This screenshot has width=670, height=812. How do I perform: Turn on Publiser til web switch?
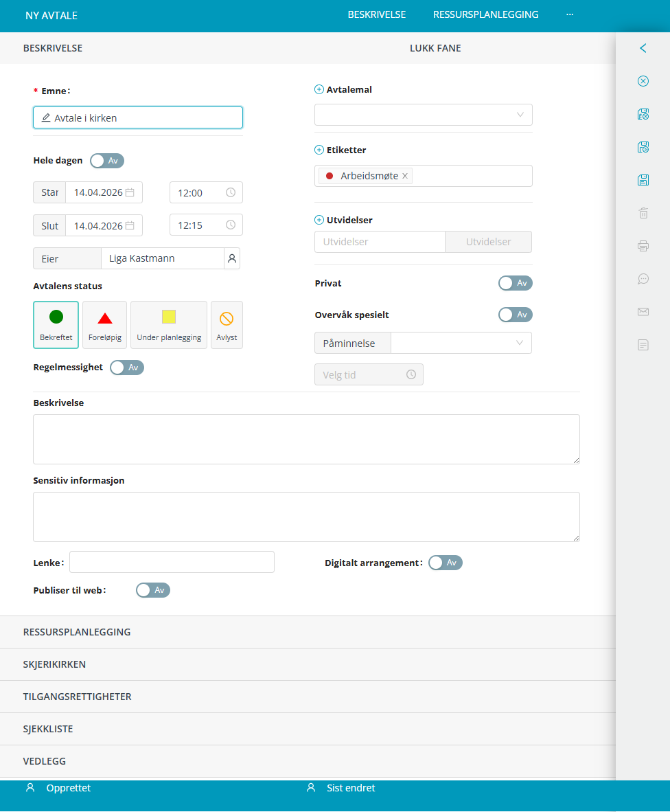(152, 590)
